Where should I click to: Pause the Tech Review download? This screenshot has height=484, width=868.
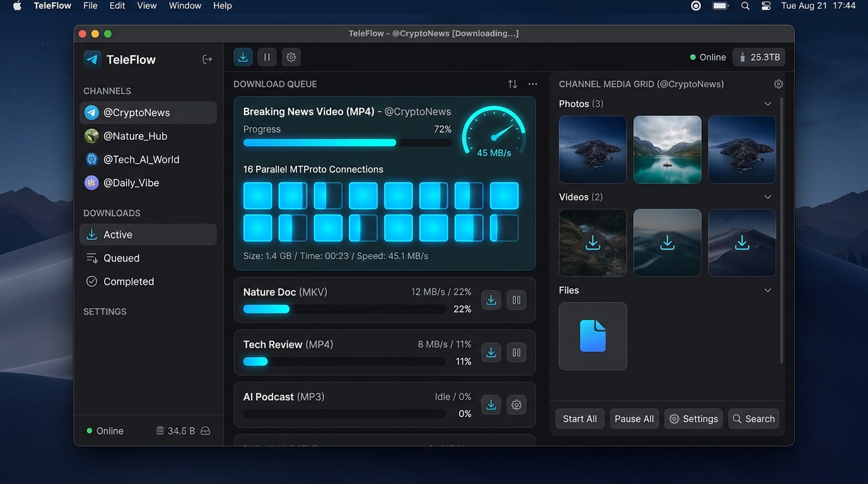516,352
